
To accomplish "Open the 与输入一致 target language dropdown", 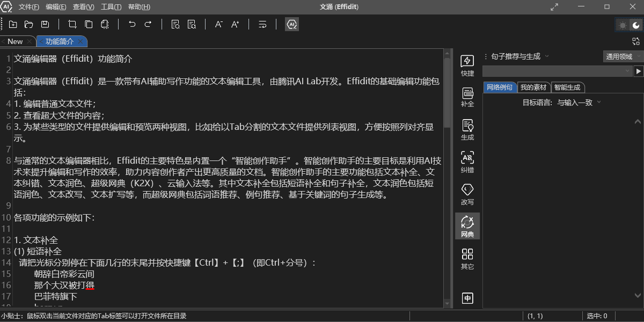I will (x=579, y=103).
